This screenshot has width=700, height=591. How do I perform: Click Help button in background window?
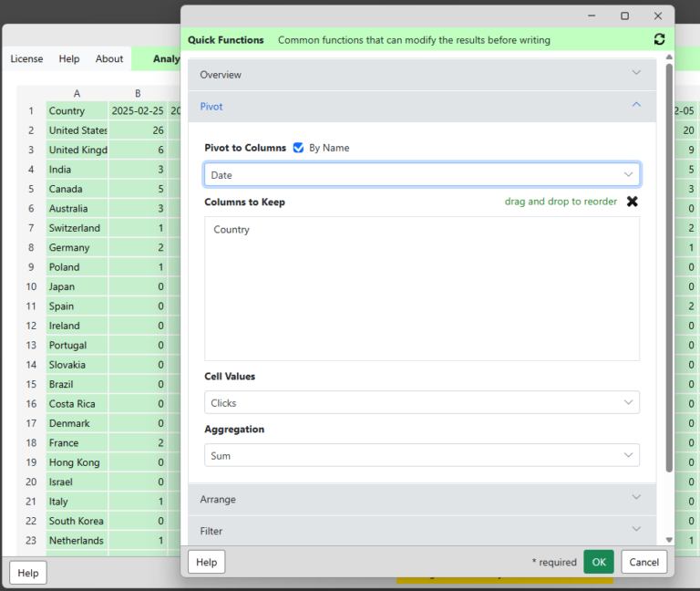tap(28, 573)
